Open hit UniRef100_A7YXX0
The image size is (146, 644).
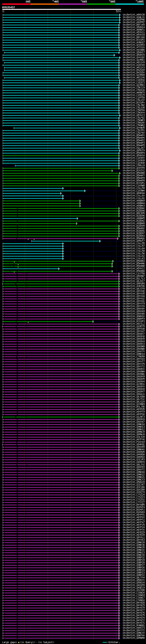coord(133,48)
